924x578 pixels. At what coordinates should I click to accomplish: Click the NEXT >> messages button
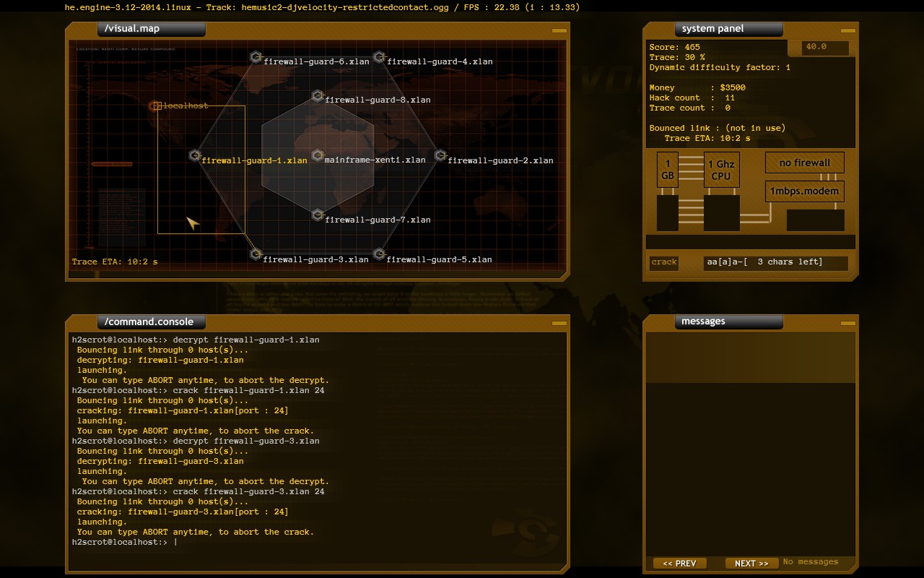click(x=751, y=563)
